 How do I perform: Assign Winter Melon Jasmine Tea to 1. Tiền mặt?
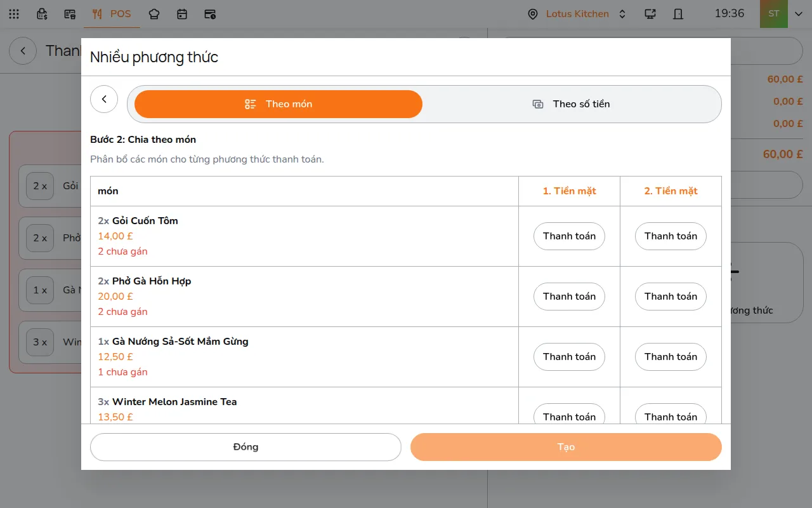(x=569, y=414)
